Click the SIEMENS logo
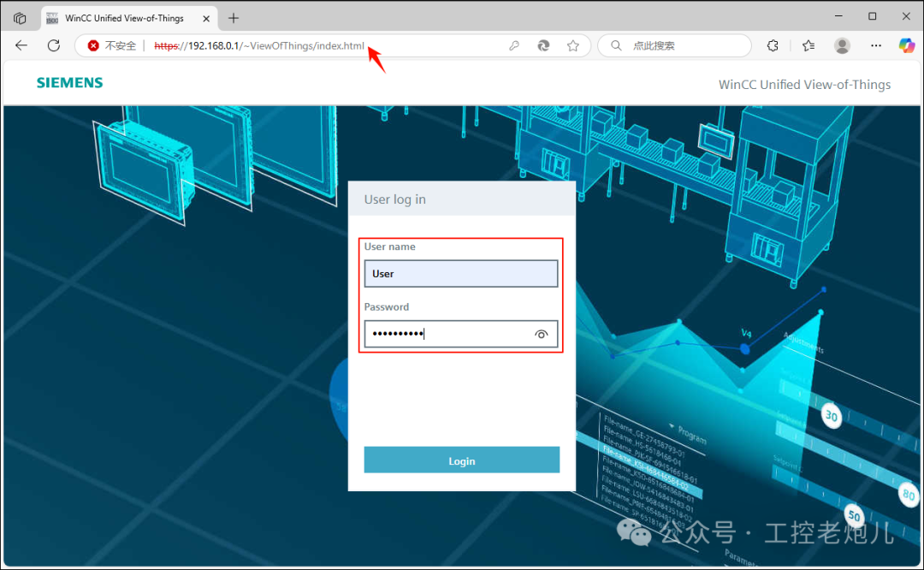The height and width of the screenshot is (570, 924). (69, 82)
